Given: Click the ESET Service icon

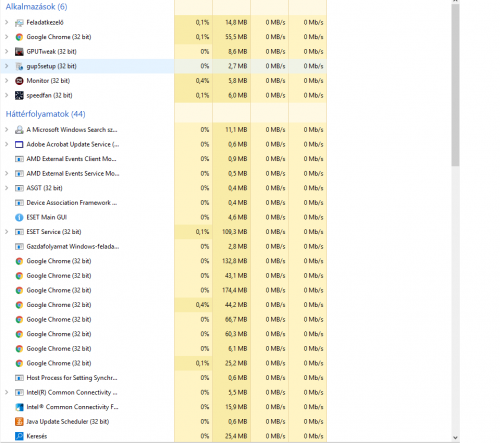Looking at the screenshot, I should (19, 232).
